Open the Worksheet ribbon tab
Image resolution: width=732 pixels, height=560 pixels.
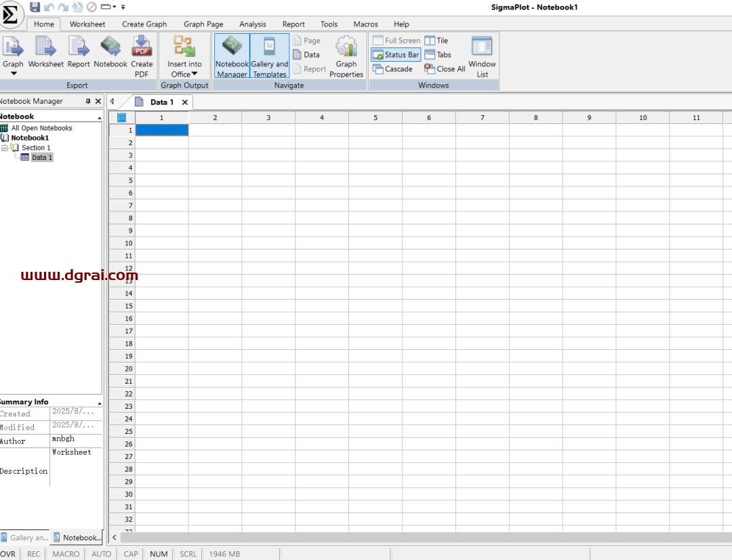click(x=87, y=24)
